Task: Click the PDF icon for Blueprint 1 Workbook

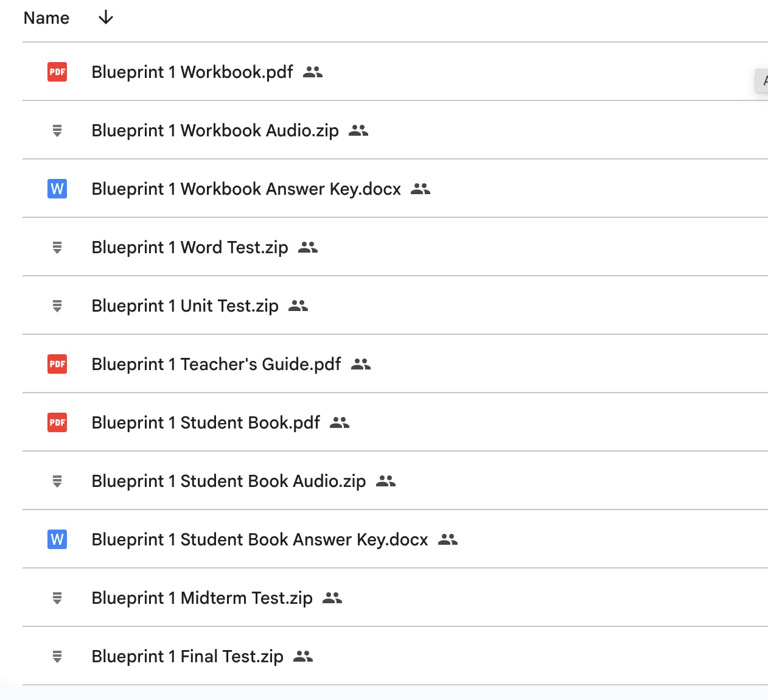Action: [x=57, y=72]
